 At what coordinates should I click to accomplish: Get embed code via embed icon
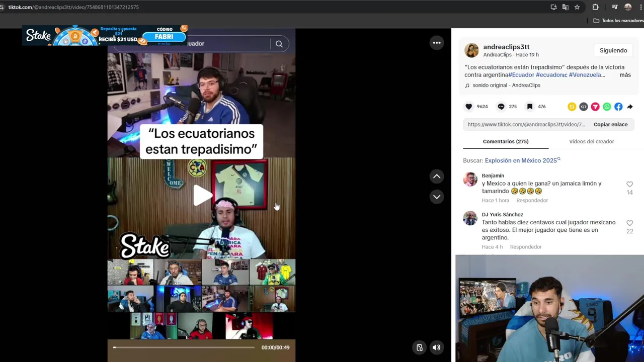pos(584,107)
